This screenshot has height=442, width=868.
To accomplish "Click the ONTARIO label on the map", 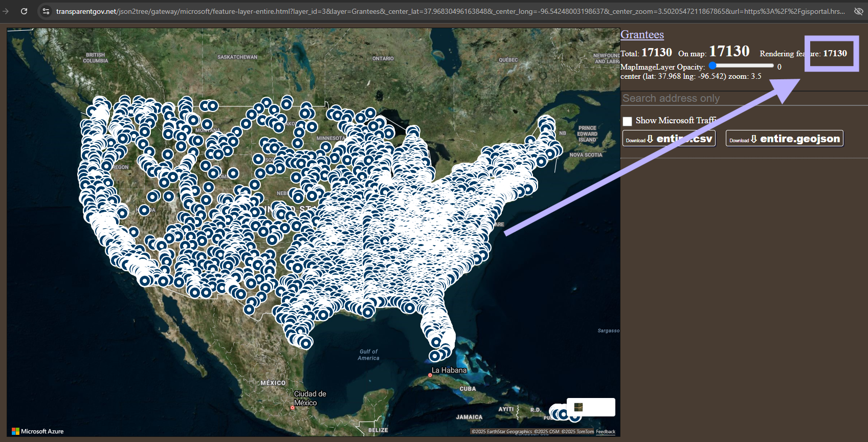I will point(383,58).
